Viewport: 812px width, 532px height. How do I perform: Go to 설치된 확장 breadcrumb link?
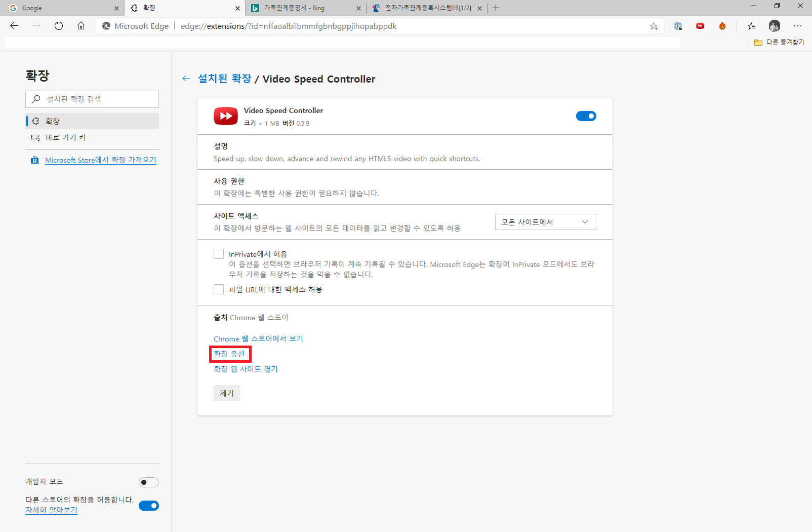click(x=224, y=79)
